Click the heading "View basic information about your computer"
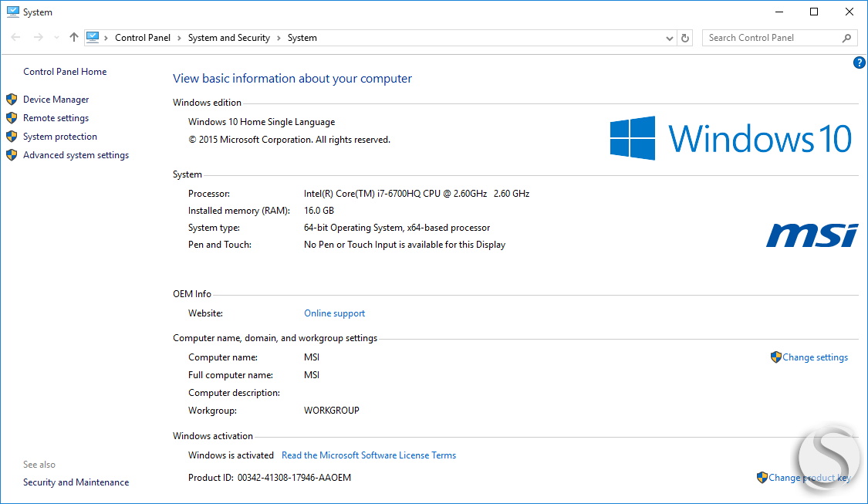 click(x=292, y=79)
